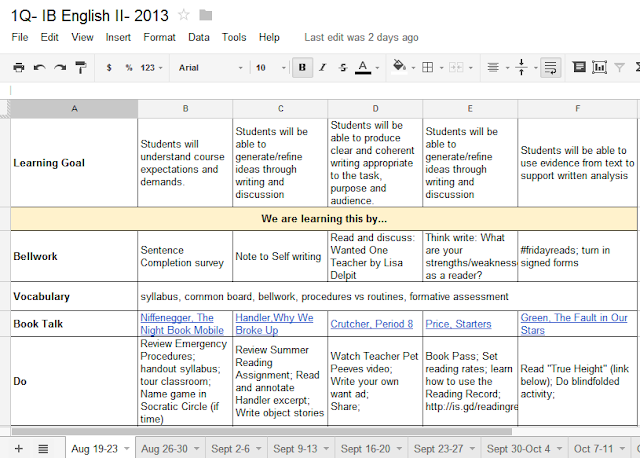640x458 pixels.
Task: Show all sheets list
Action: pos(43,449)
